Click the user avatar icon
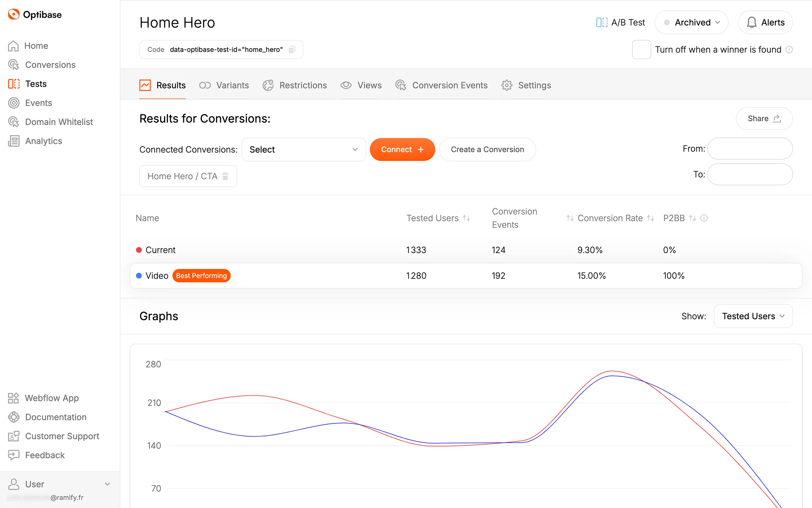The image size is (812, 508). click(14, 484)
